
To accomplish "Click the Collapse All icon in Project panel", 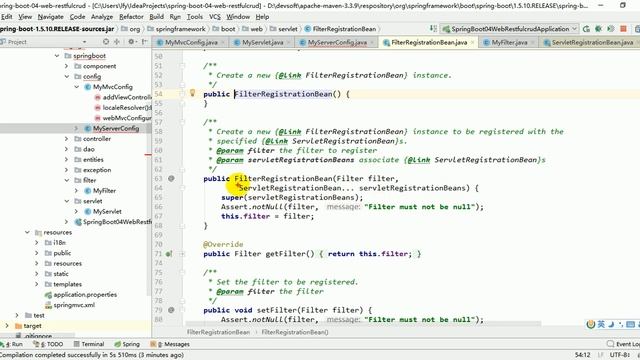I will (x=117, y=42).
